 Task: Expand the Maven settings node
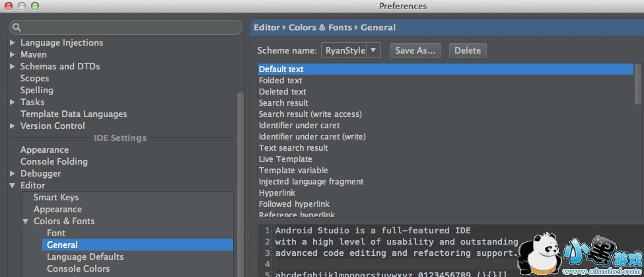tap(13, 55)
